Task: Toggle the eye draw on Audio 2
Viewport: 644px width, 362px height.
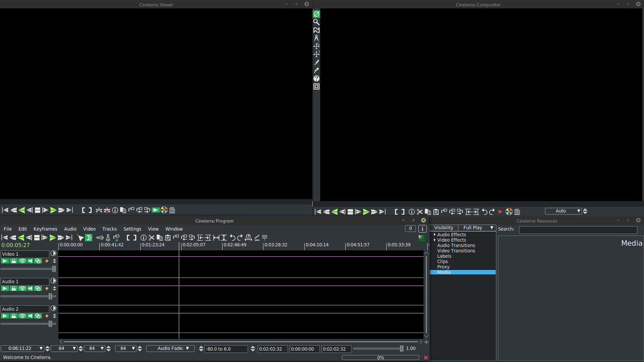Action: coord(22,316)
